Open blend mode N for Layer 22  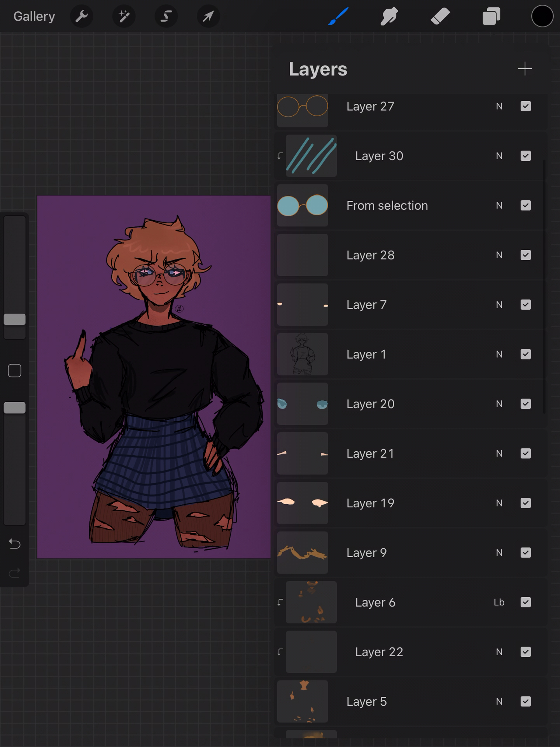click(499, 652)
